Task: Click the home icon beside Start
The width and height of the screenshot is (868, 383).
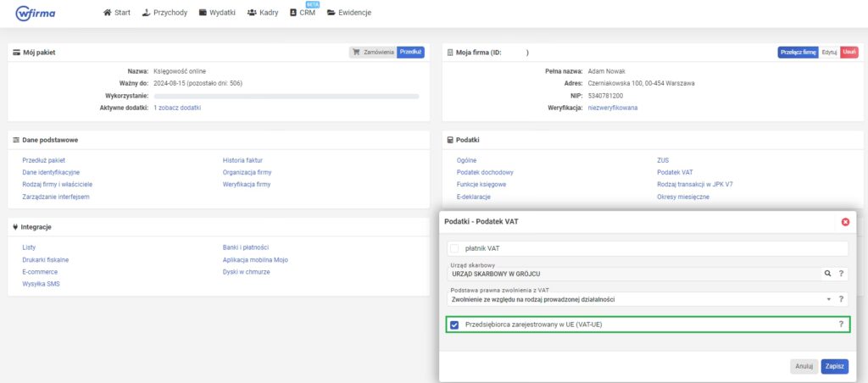Action: point(107,13)
